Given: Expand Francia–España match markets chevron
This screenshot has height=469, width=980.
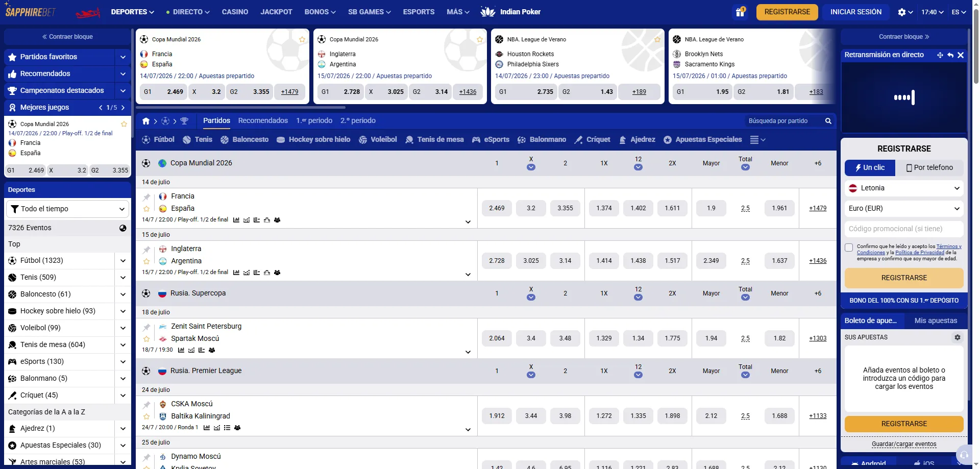Looking at the screenshot, I should (468, 222).
